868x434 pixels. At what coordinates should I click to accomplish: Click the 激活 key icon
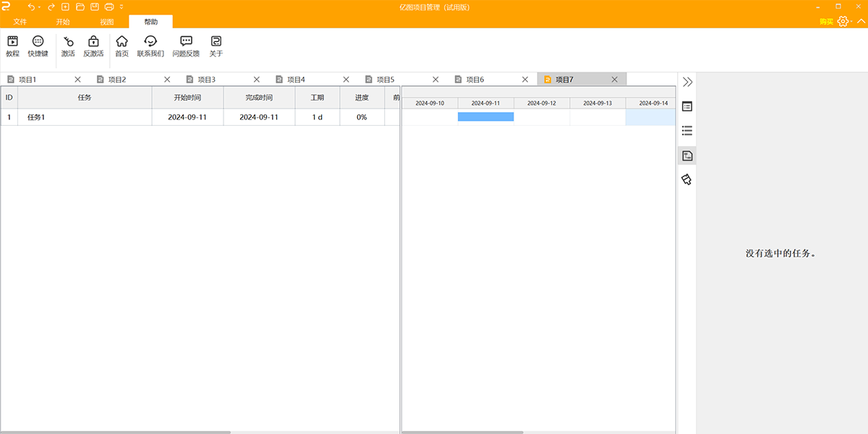point(68,46)
